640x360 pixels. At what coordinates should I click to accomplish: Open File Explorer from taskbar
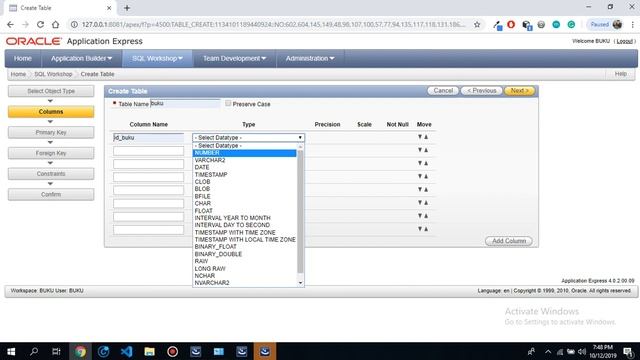149,351
